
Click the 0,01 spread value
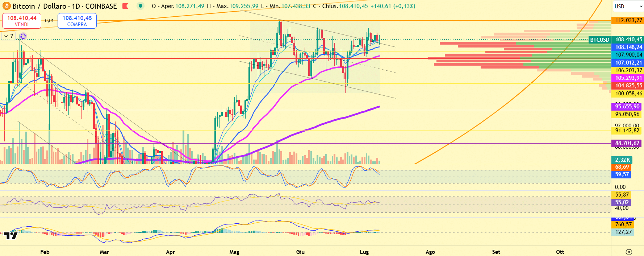[49, 21]
